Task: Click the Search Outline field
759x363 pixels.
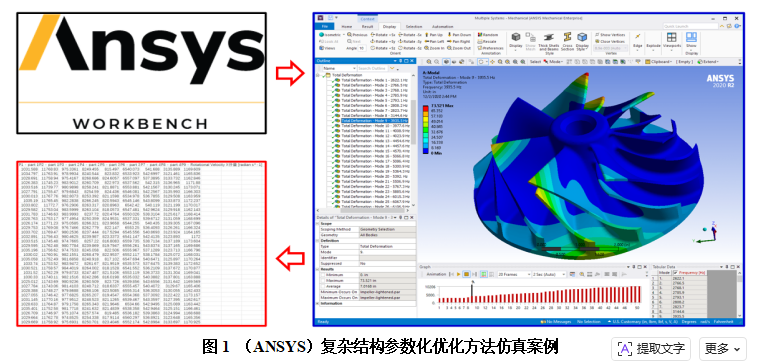Action: click(372, 69)
